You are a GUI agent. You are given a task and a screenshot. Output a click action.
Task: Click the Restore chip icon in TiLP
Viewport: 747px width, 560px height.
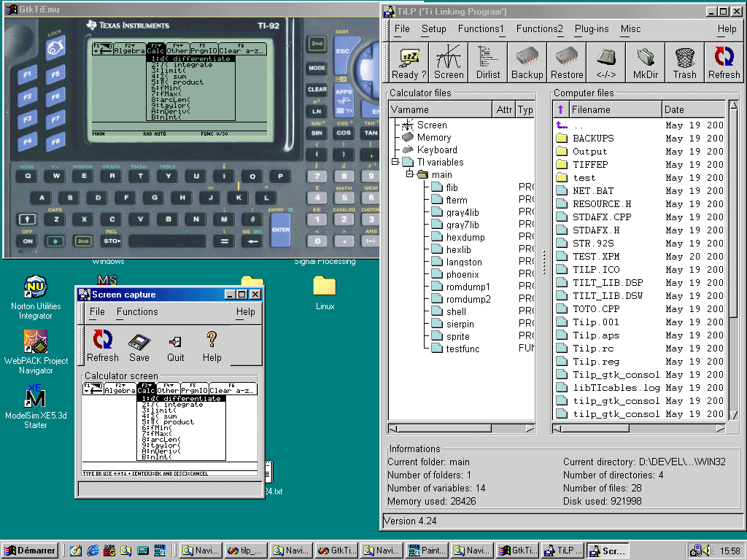[x=566, y=63]
